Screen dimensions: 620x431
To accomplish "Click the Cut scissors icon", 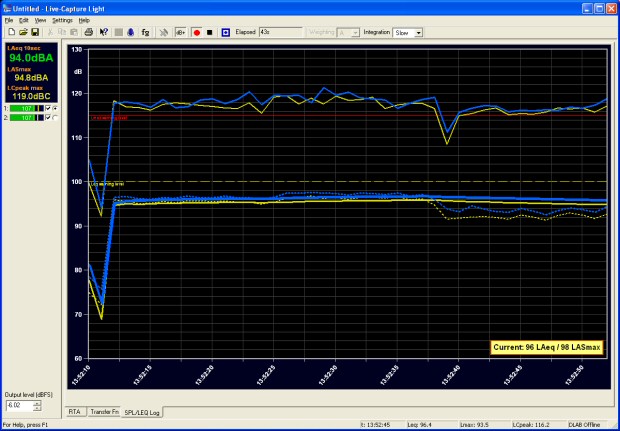I will coord(51,32).
